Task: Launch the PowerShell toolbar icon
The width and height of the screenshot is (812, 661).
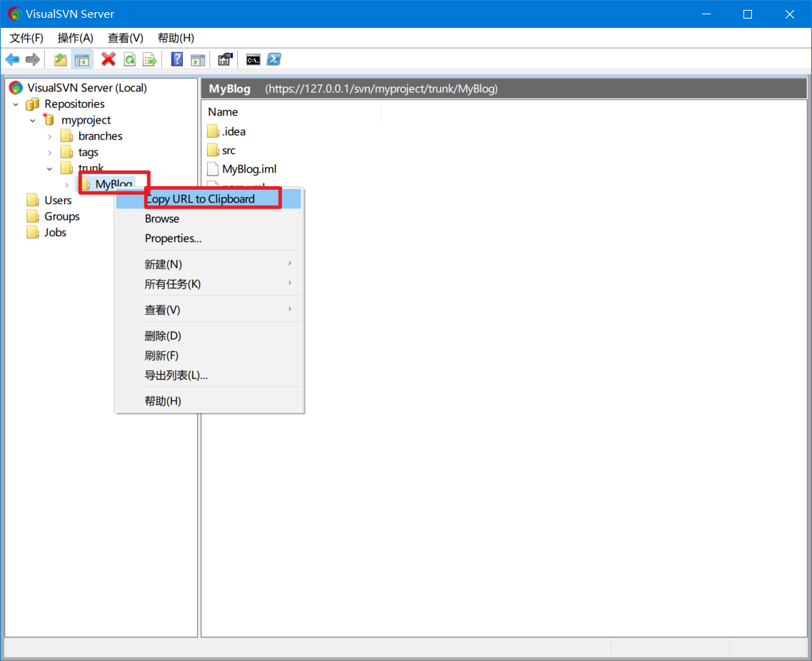Action: (x=274, y=59)
